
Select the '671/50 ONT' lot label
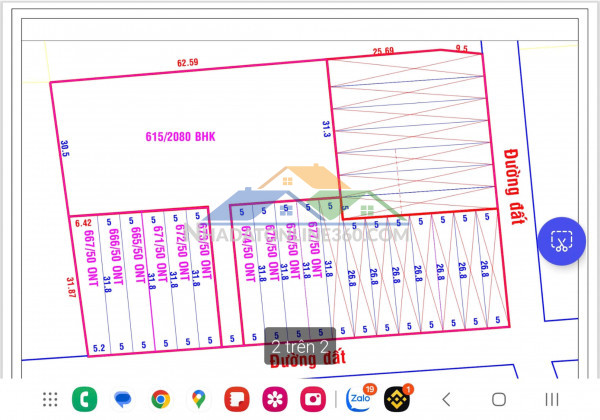[160, 254]
